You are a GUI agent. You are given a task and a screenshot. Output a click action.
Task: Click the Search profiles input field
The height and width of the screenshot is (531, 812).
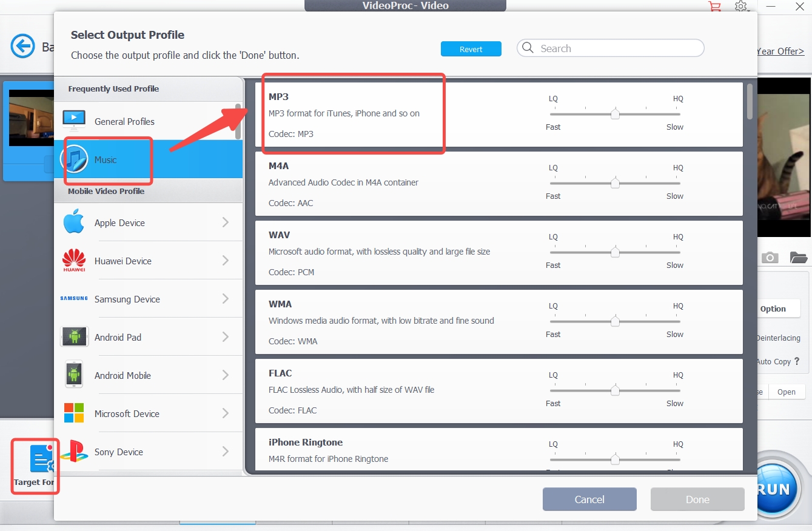(609, 48)
